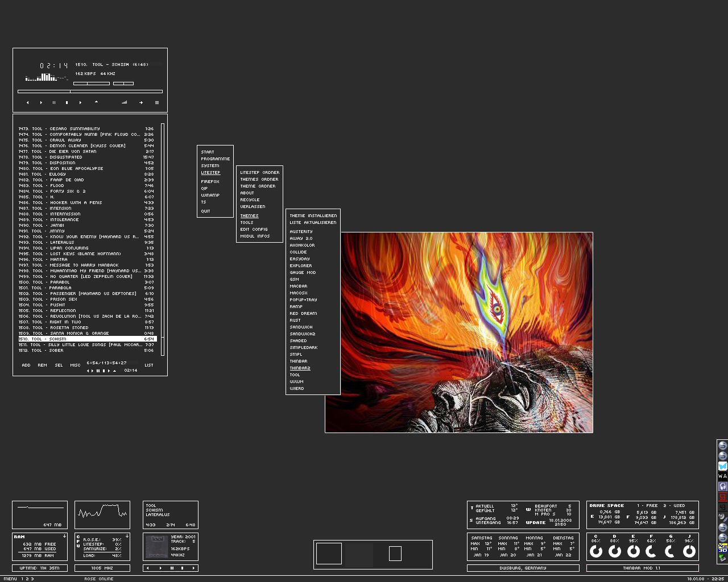
Task: Stop the track in the main player
Action: [x=67, y=103]
